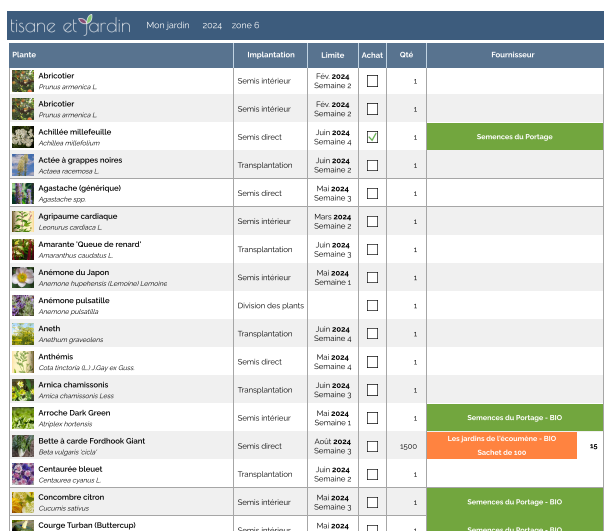Open the zone 6 selector
Screen dimensions: 612x531
[245, 25]
